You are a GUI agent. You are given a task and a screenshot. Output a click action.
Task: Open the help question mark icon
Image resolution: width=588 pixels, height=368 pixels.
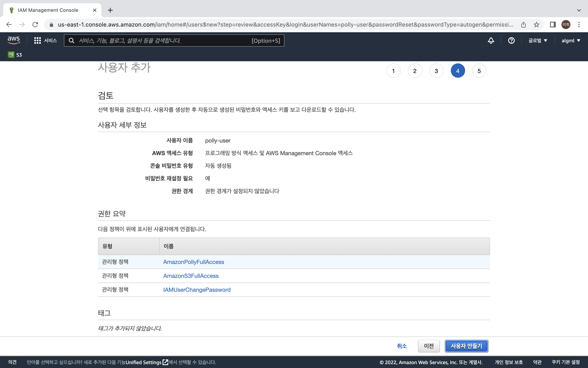click(511, 40)
